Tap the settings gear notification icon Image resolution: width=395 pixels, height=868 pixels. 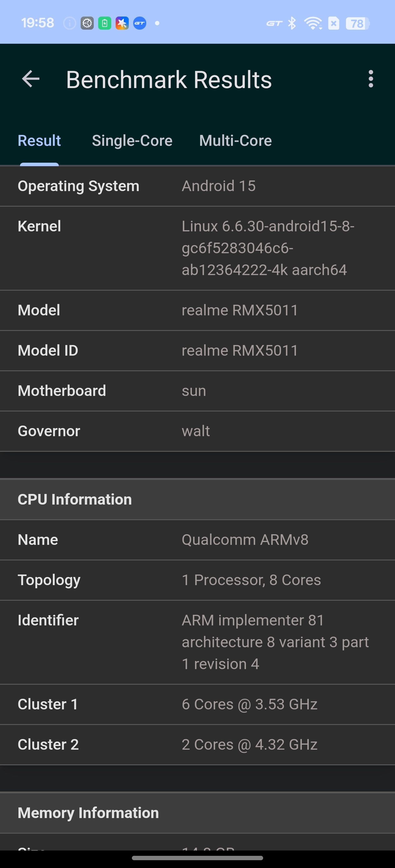(87, 23)
